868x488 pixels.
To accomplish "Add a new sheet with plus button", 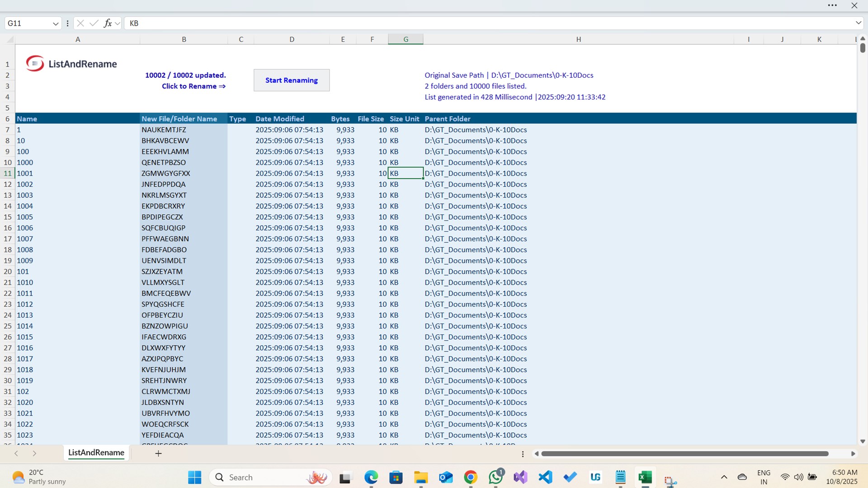I will point(158,453).
